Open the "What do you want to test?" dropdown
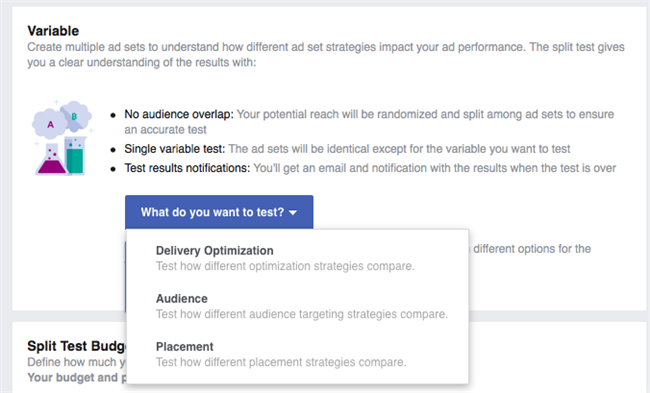Screen dimensions: 650x393 [219, 212]
